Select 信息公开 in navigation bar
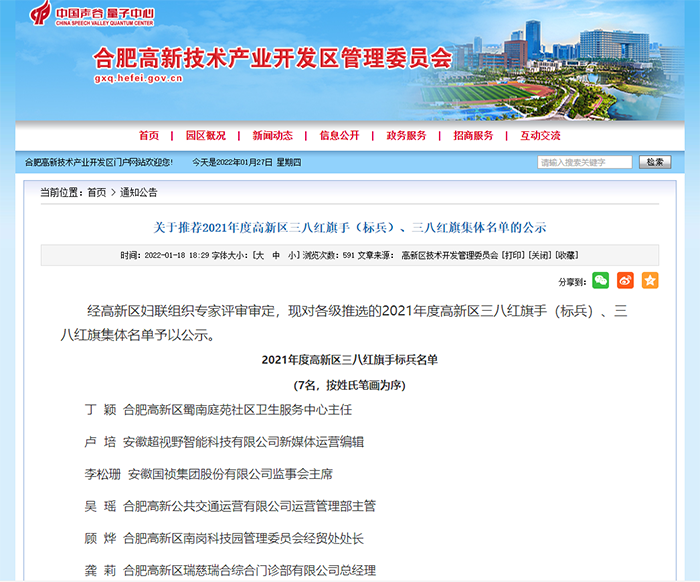This screenshot has width=700, height=582. point(339,136)
